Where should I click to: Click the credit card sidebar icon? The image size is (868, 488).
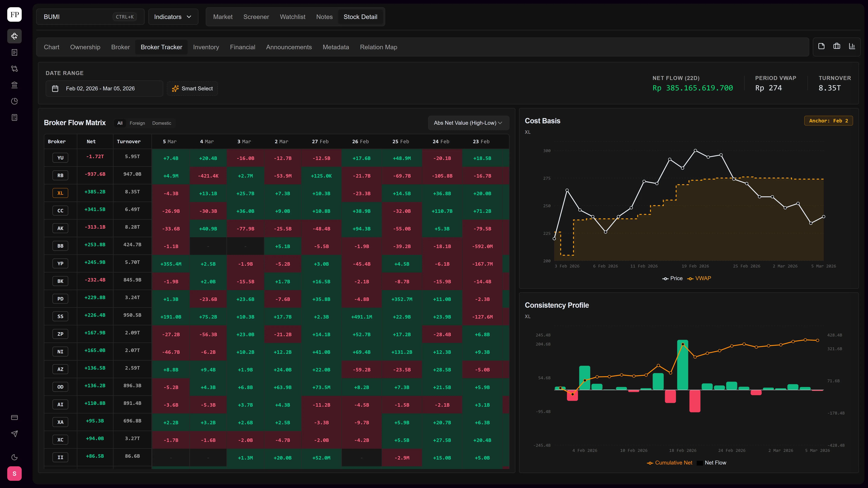coord(14,418)
